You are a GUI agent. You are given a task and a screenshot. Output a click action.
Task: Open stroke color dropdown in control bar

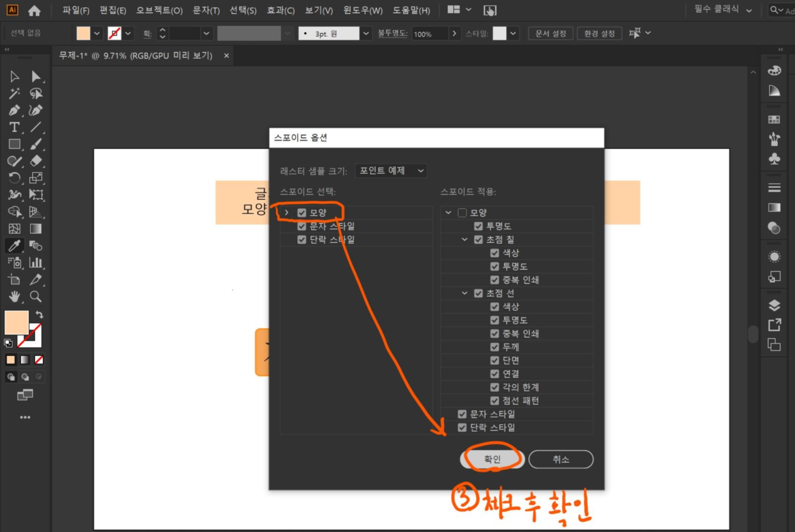coord(128,33)
